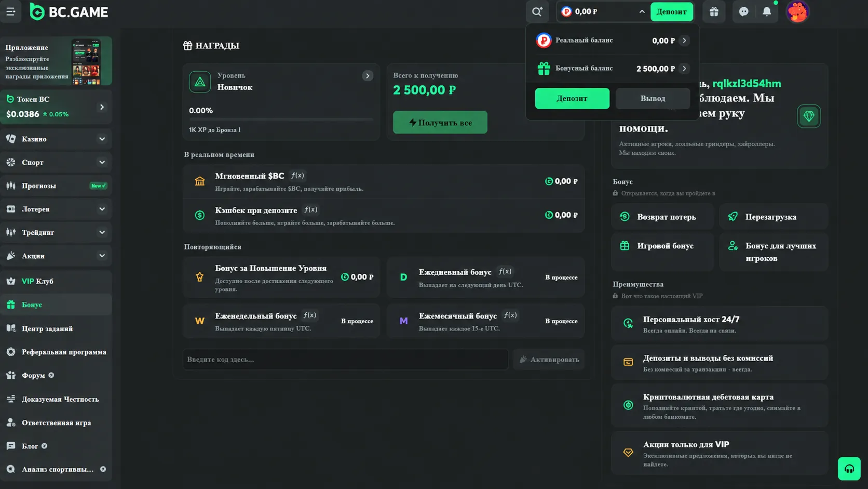
Task: Expand the Спорт sidebar section
Action: 102,162
